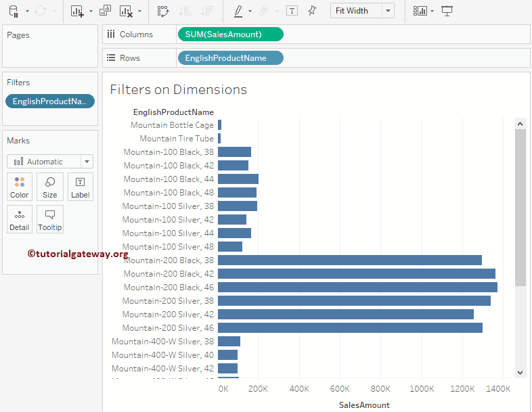Click the Color button in Marks card
Screen dimensions: 532x412
20,187
